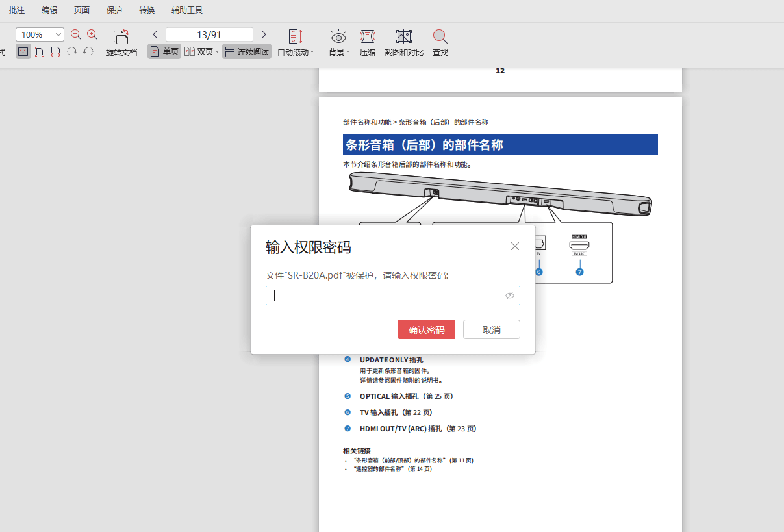The height and width of the screenshot is (532, 784).
Task: Expand the 双页 two-page view dropdown
Action: tap(218, 51)
